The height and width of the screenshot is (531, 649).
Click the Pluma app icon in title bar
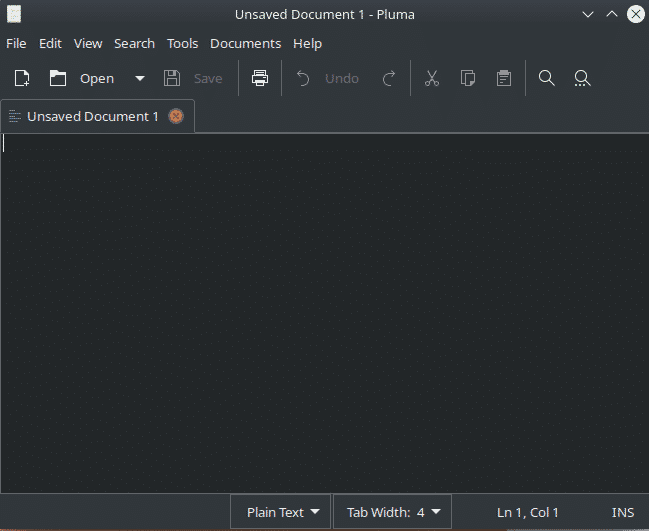14,14
